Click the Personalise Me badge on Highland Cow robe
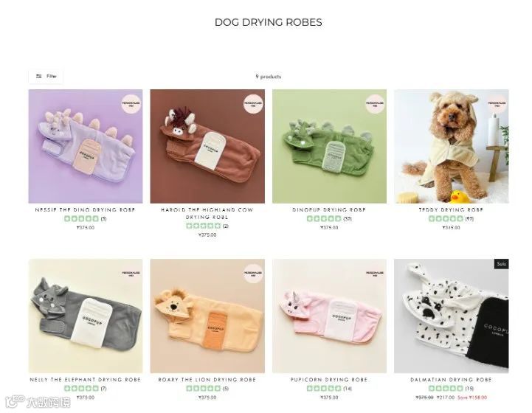The image size is (532, 413). point(253,104)
